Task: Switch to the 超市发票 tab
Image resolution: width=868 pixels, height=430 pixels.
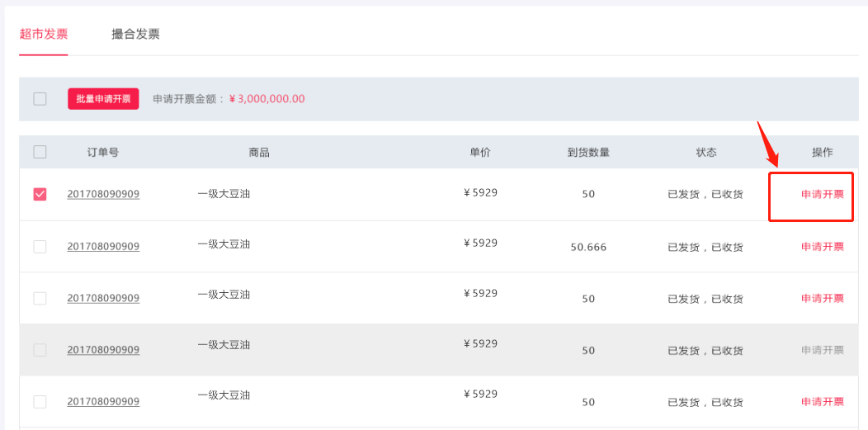Action: point(43,35)
